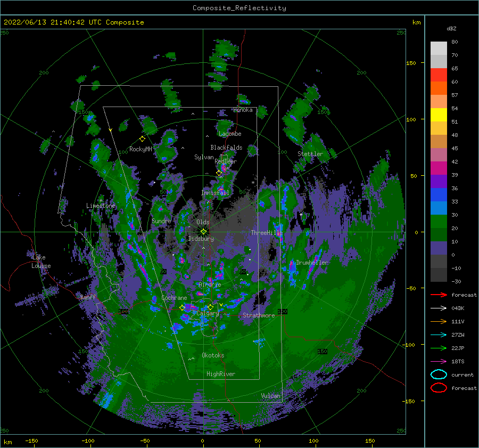Click the bright yellow dBZ swatch
This screenshot has height=448, width=479.
click(x=439, y=115)
